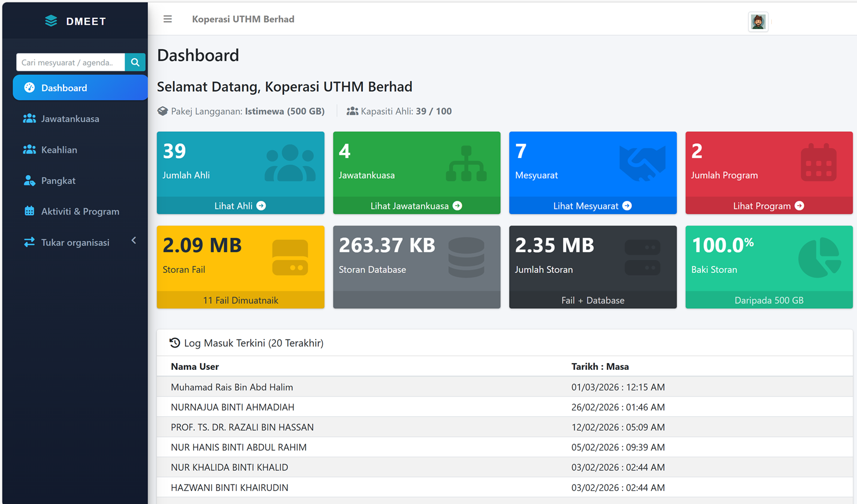Click arrow icon beside Lihat Ahli
This screenshot has height=504, width=857.
click(261, 205)
